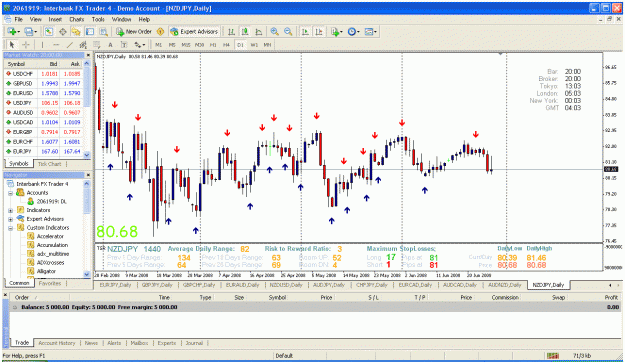Open the Templates dropdown
This screenshot has width=625, height=362.
pos(371,31)
